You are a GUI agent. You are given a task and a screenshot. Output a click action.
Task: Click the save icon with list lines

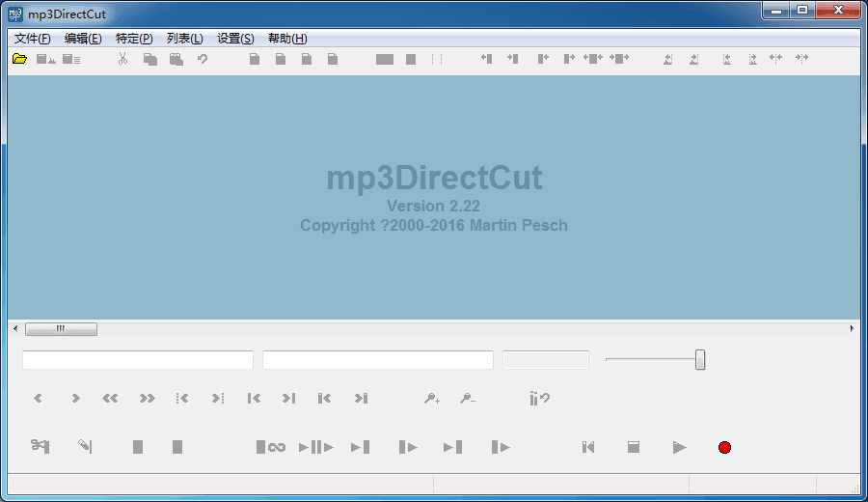[71, 59]
